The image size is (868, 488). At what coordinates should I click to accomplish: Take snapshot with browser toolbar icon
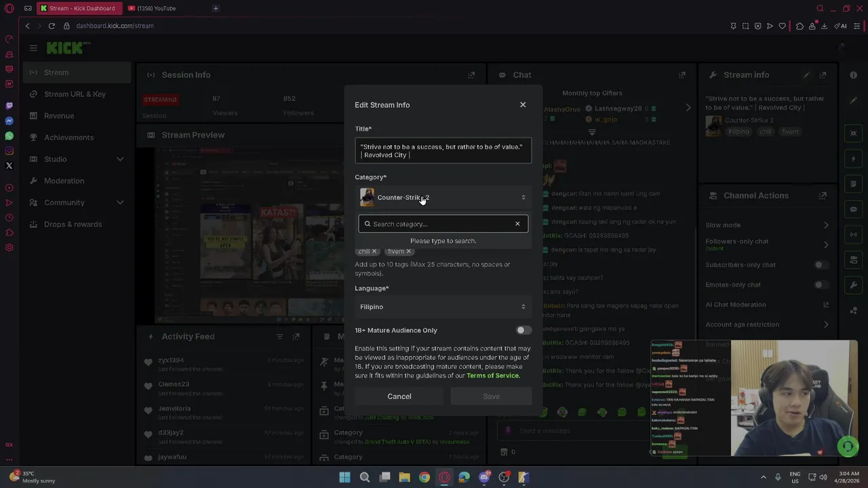pos(745,26)
